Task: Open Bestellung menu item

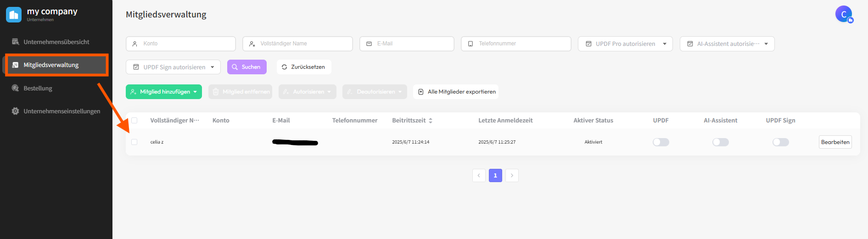Action: pos(56,88)
